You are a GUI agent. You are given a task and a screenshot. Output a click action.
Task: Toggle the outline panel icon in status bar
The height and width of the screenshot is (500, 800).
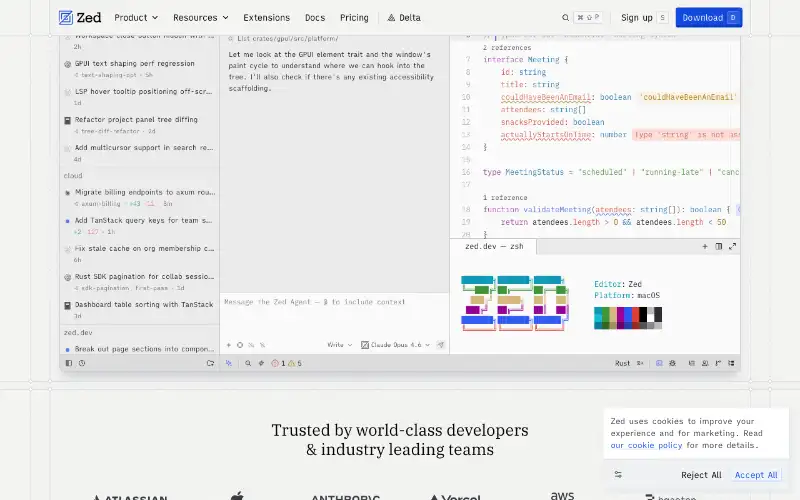coord(691,363)
